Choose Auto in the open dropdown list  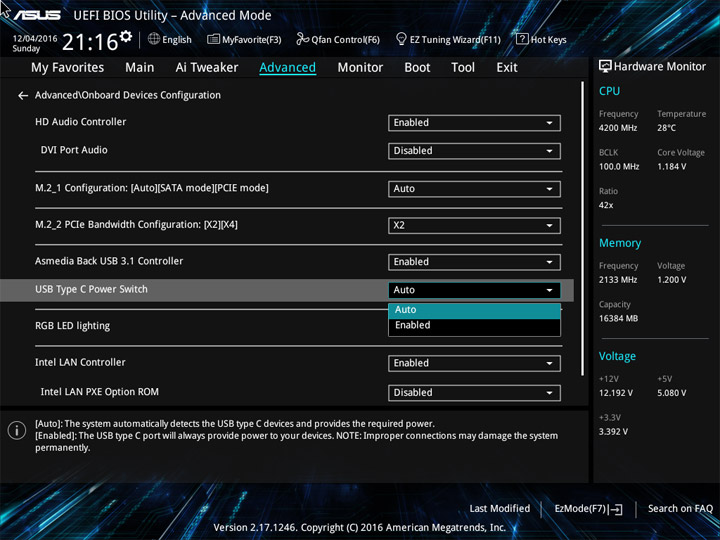(x=474, y=310)
